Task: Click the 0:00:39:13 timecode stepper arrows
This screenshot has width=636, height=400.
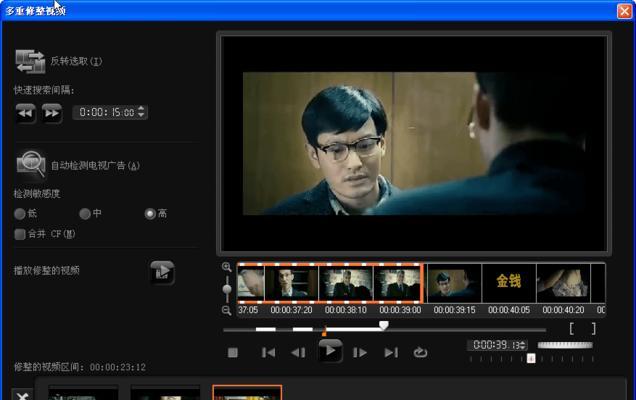Action: pyautogui.click(x=523, y=345)
